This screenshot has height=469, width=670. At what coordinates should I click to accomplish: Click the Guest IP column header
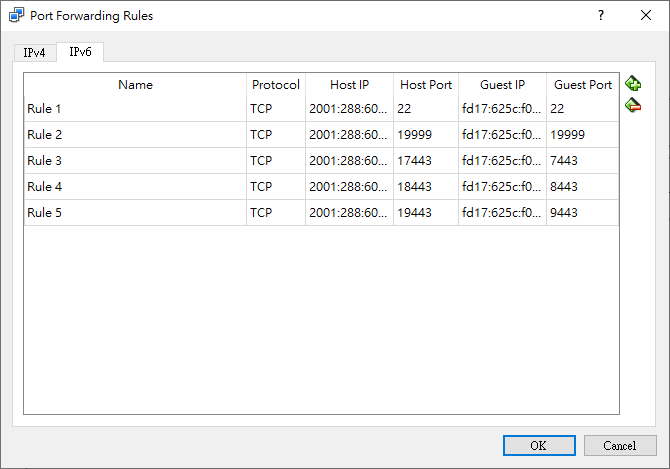click(x=502, y=85)
